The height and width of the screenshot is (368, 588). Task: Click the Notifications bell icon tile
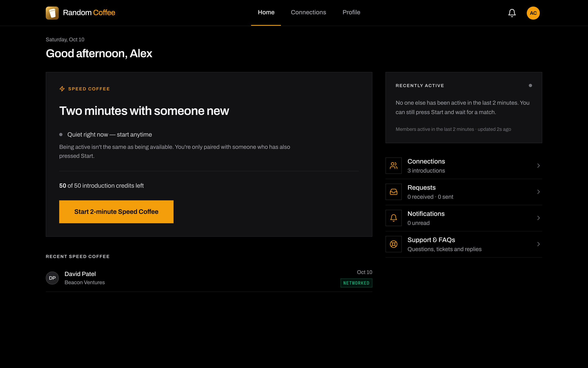point(393,218)
